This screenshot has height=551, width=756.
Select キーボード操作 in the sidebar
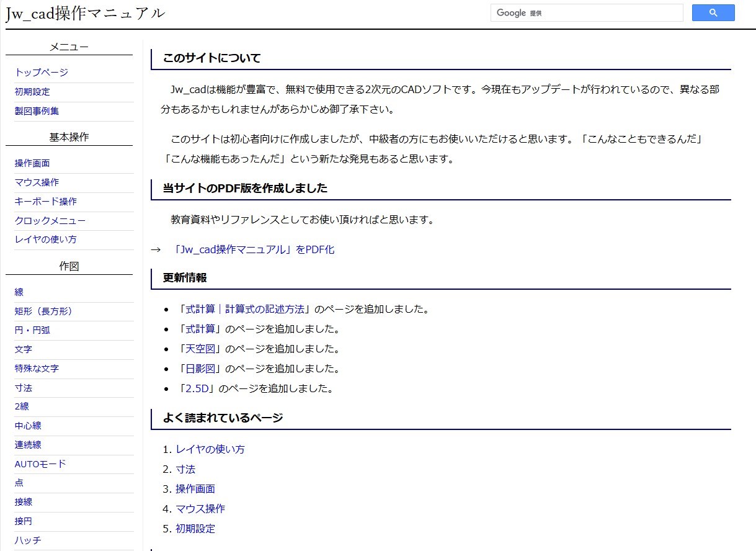(46, 202)
